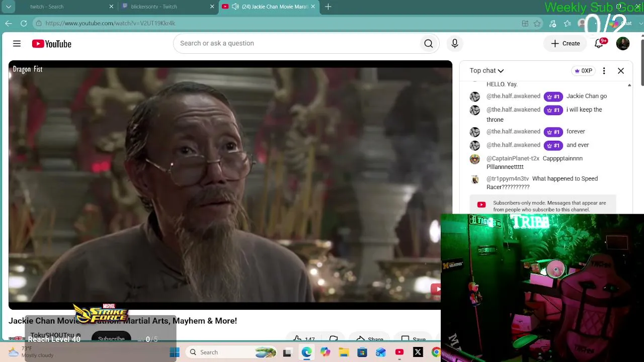Image resolution: width=644 pixels, height=362 pixels.
Task: Click the YouTube search magnifier button
Action: (x=429, y=44)
